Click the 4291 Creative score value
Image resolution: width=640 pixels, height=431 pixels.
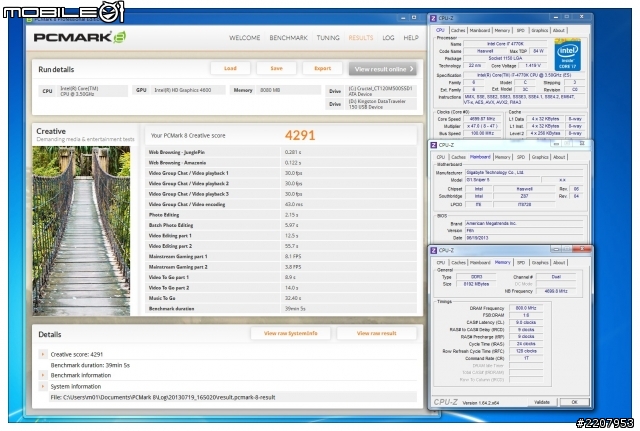(x=300, y=135)
